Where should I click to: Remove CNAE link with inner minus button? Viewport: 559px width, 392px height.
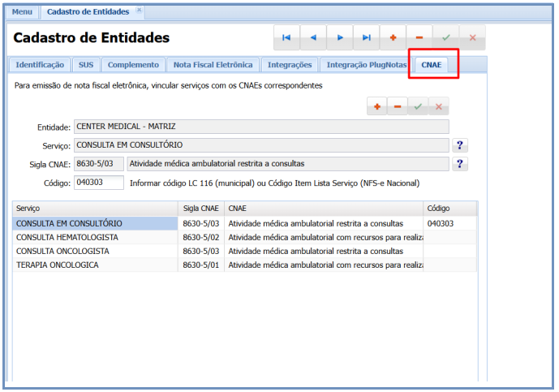click(398, 106)
